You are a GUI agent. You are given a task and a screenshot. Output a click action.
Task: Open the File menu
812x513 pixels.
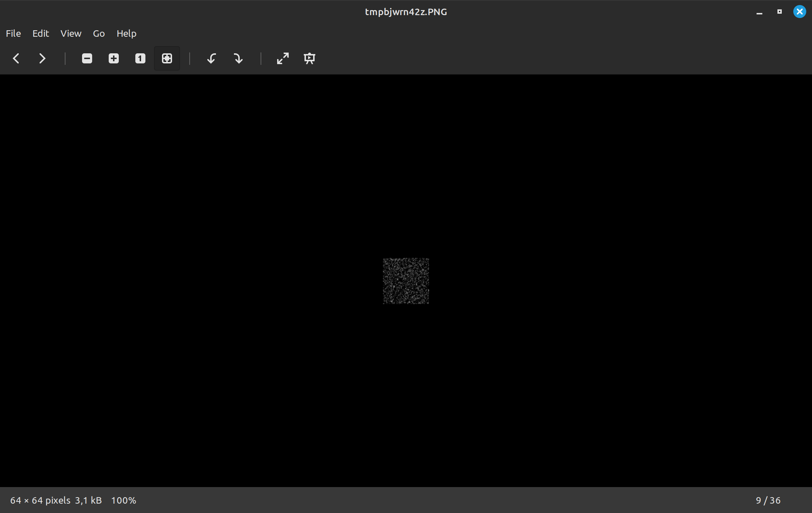tap(13, 34)
